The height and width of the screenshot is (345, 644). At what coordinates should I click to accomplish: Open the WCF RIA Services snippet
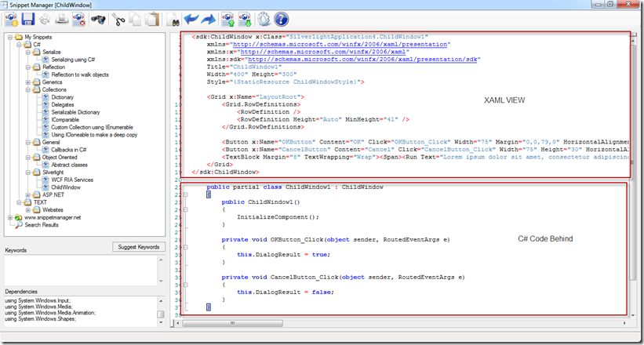coord(72,180)
